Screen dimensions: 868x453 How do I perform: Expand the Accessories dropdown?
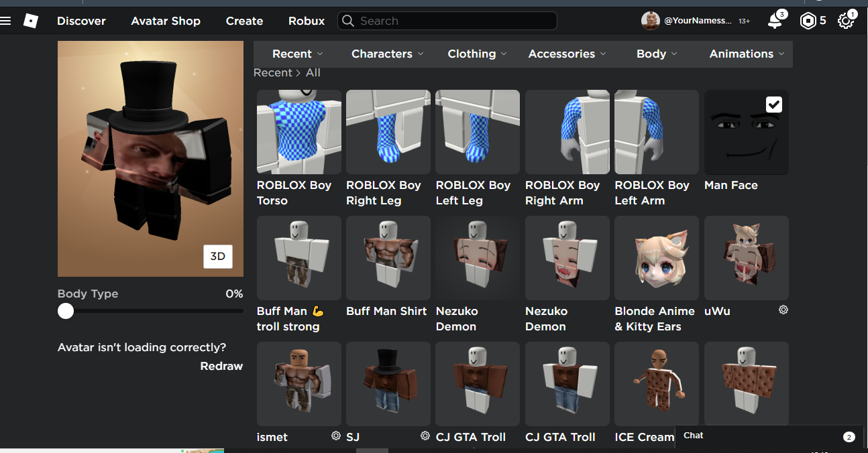567,54
